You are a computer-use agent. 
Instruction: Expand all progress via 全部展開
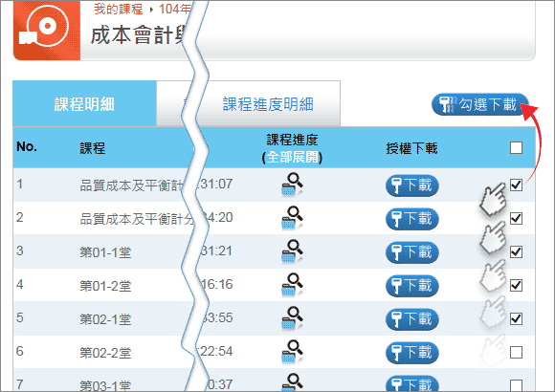(292, 157)
